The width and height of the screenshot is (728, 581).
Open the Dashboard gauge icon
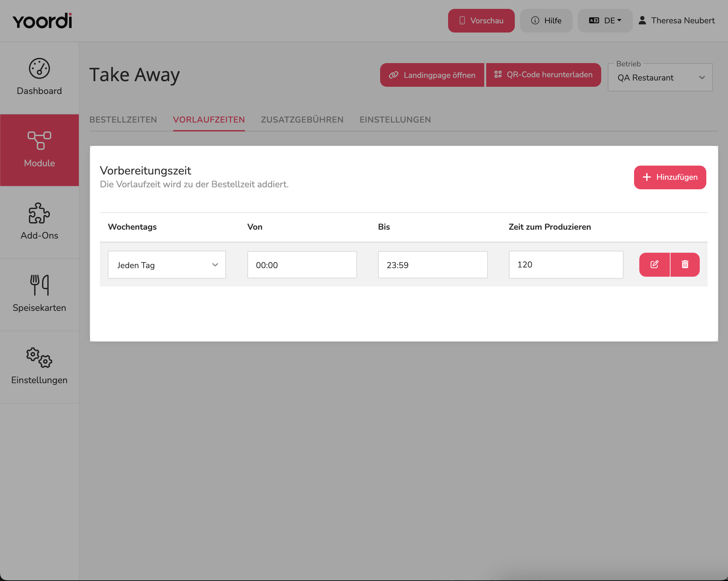[x=39, y=69]
